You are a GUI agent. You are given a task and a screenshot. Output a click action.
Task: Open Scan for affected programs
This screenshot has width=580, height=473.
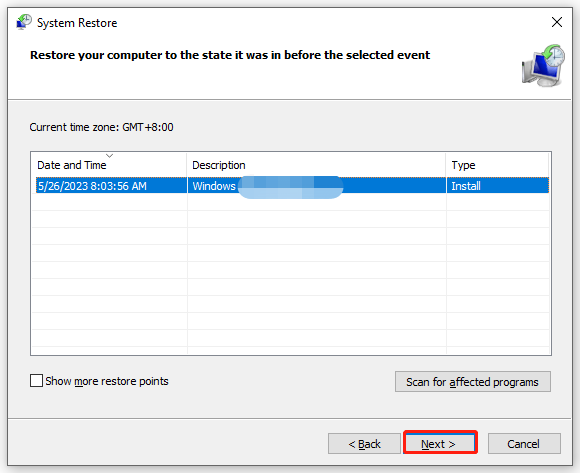(x=473, y=382)
